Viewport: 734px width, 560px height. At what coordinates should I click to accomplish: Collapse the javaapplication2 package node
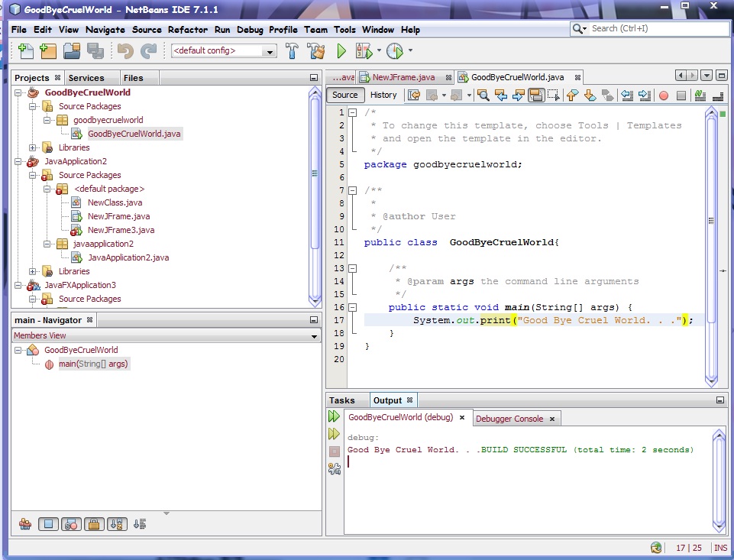(x=47, y=244)
